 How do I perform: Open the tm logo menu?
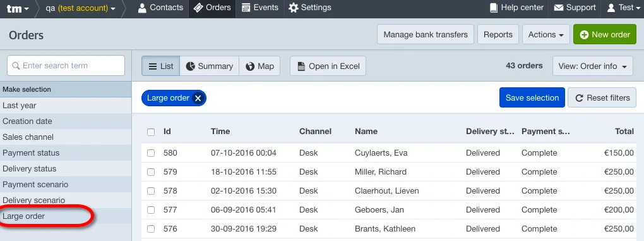[x=18, y=8]
